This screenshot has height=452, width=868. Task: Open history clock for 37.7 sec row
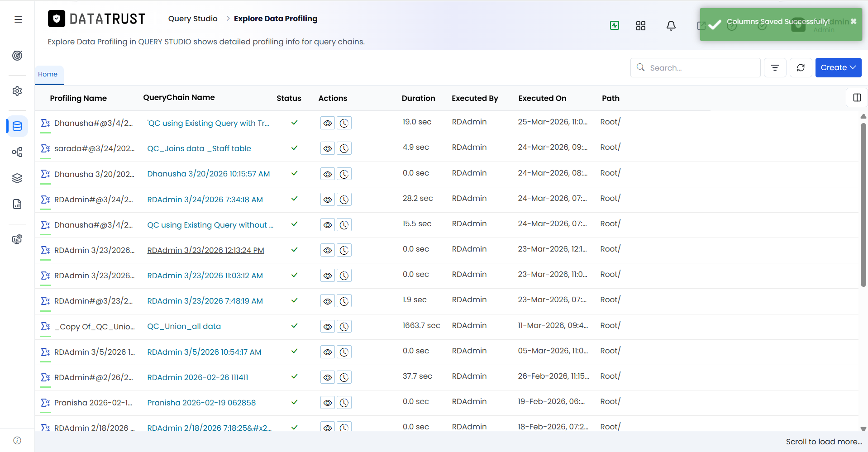point(344,377)
